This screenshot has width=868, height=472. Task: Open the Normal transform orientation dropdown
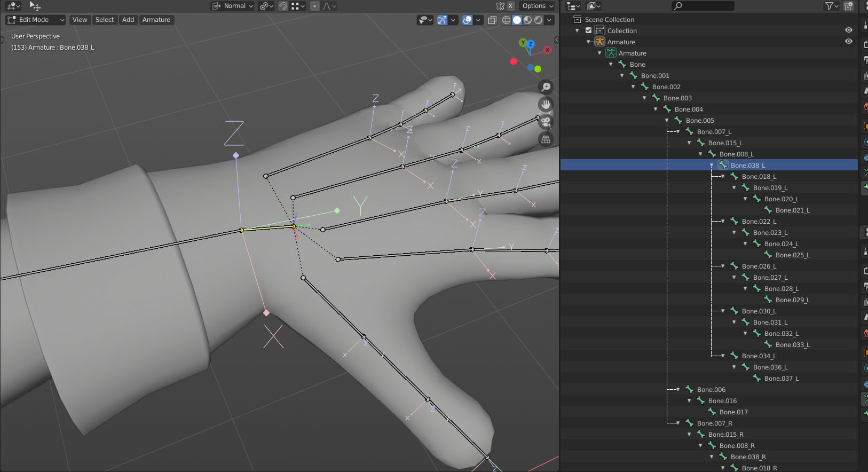pos(232,6)
